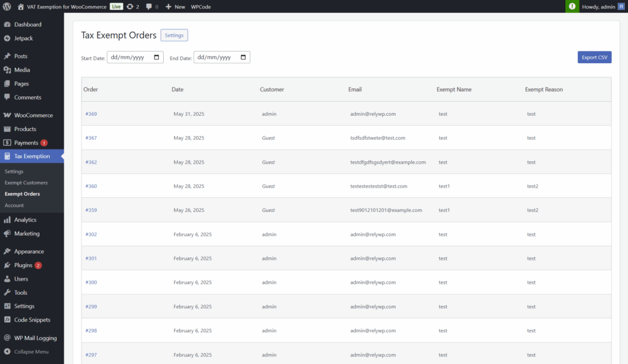Screen dimensions: 628x364
Task: Select Exempt Orders submenu item
Action: pos(23,194)
